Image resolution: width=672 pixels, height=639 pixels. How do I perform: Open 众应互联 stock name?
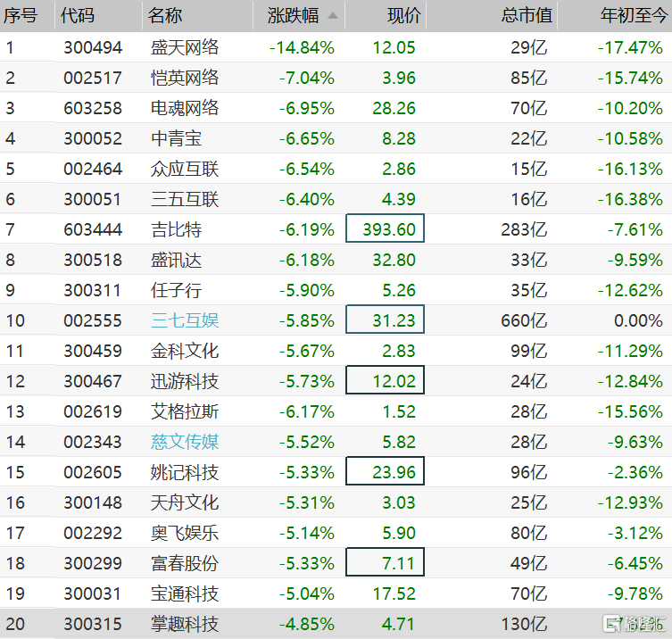[185, 169]
